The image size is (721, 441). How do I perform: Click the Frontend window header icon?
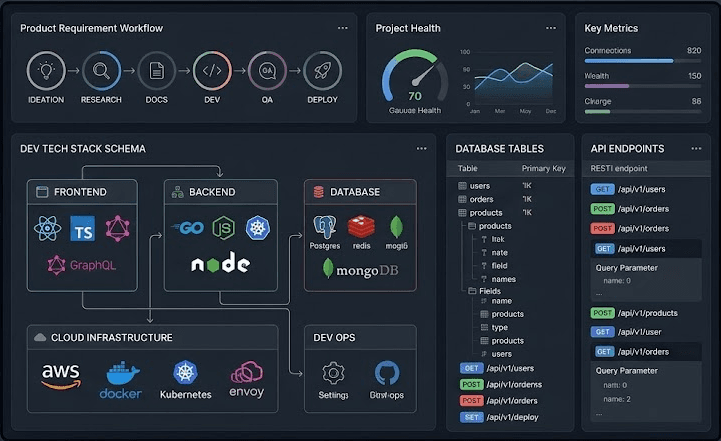pyautogui.click(x=42, y=192)
